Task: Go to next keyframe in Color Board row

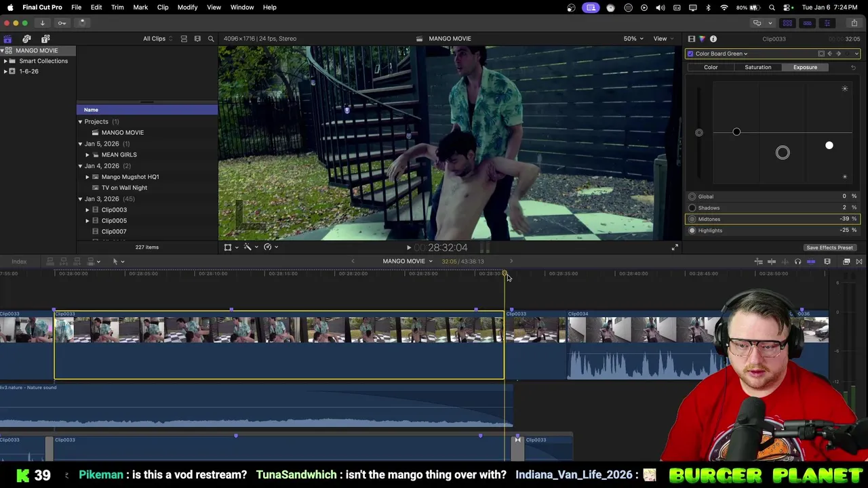Action: tap(839, 54)
